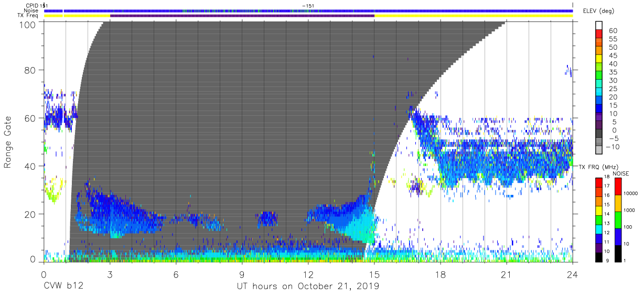Click the '-151' CPID value above the plot
The width and height of the screenshot is (644, 297).
(308, 5)
